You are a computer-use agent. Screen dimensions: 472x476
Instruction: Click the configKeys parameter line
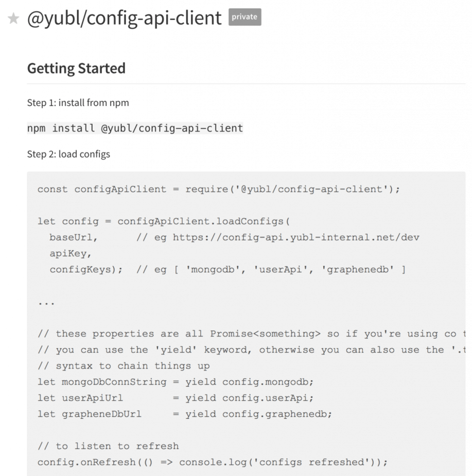[x=227, y=269]
